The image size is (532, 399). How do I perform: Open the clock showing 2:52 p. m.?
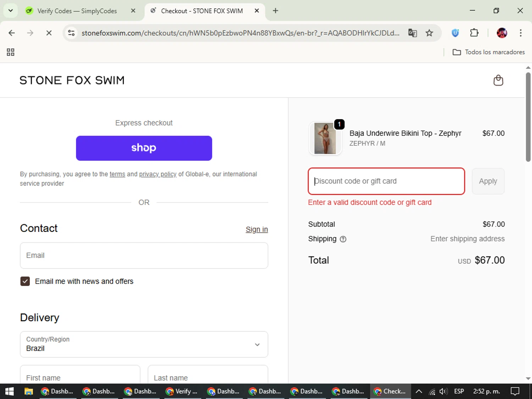pyautogui.click(x=487, y=391)
